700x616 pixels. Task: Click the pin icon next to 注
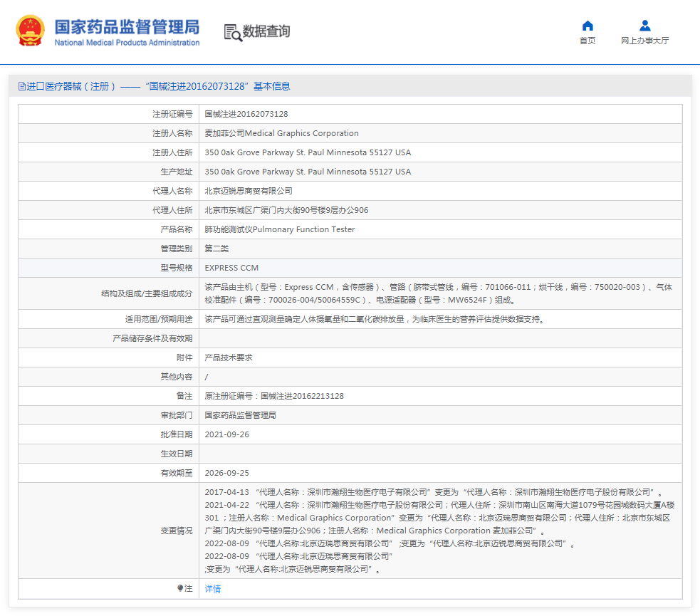[x=180, y=589]
